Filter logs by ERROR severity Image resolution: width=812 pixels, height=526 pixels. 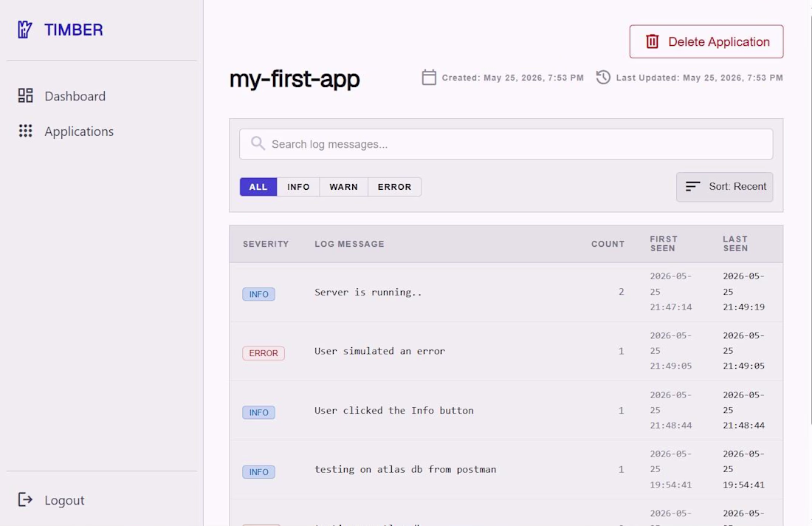coord(394,187)
